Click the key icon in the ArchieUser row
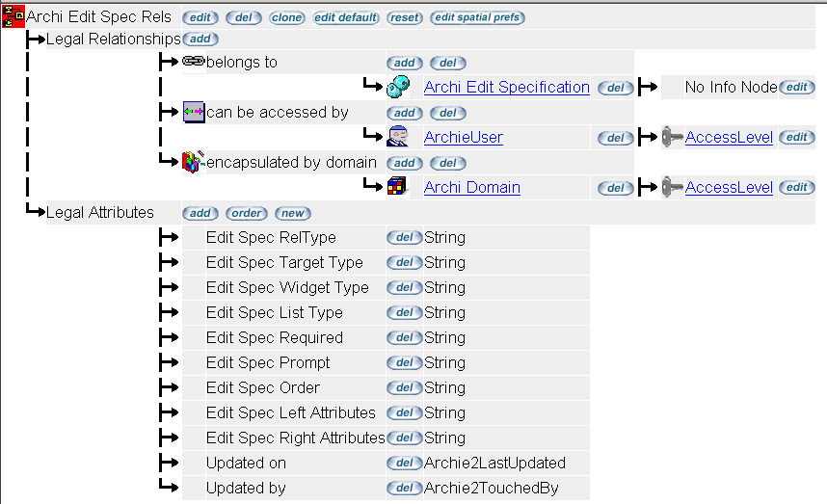This screenshot has height=504, width=827. click(x=673, y=138)
